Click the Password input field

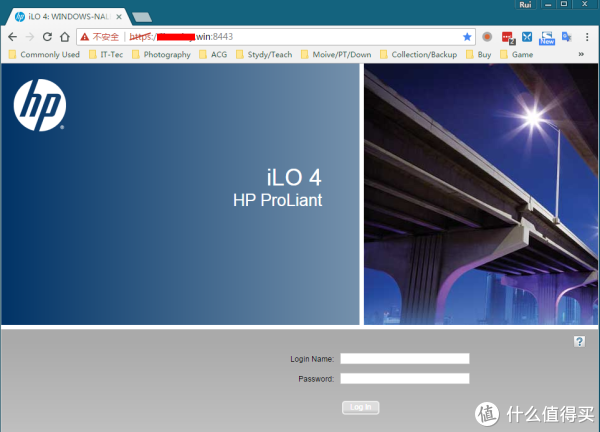tap(405, 378)
